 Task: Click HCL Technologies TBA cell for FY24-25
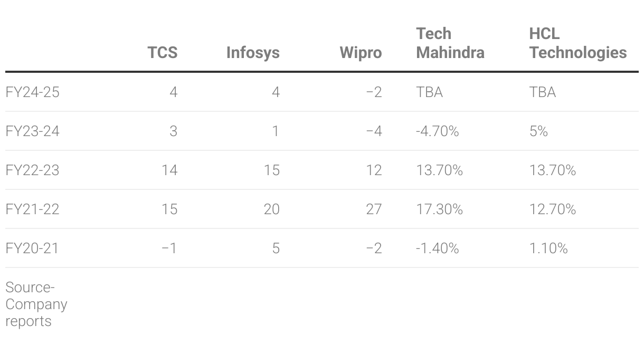click(x=543, y=92)
